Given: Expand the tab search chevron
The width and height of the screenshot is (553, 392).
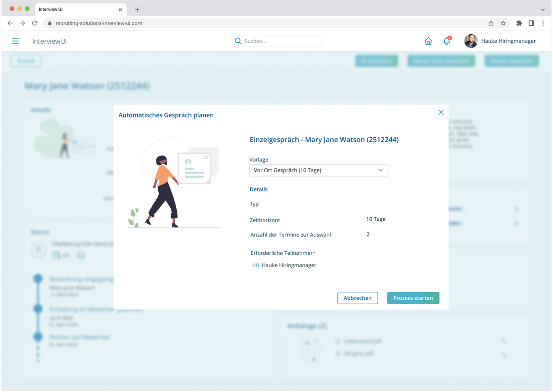Looking at the screenshot, I should click(x=543, y=10).
